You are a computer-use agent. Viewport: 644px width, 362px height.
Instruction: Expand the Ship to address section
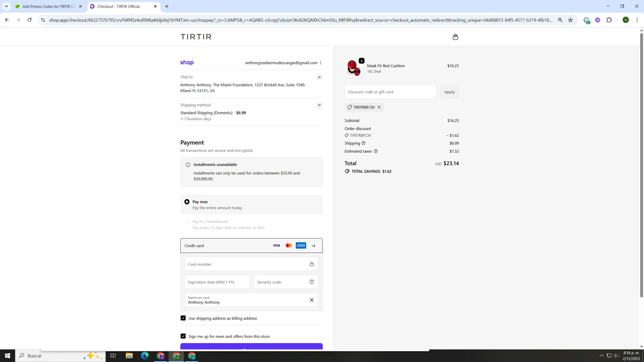(x=319, y=77)
